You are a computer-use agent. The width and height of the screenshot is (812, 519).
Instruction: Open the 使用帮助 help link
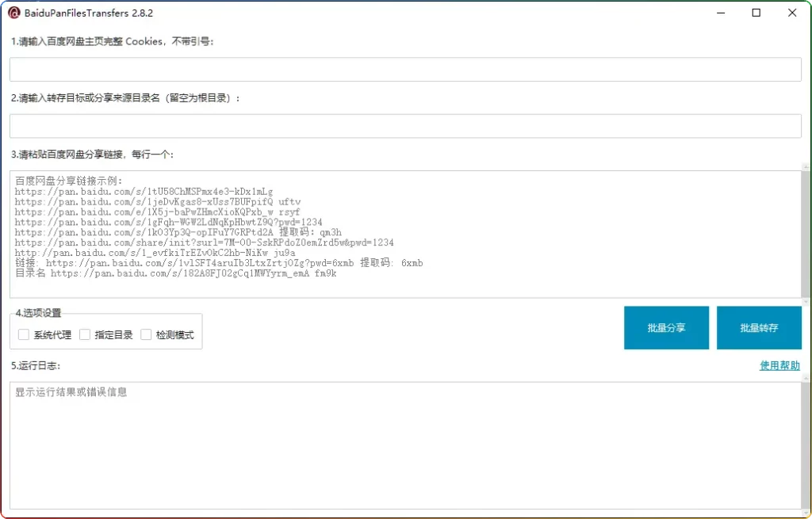tap(779, 366)
